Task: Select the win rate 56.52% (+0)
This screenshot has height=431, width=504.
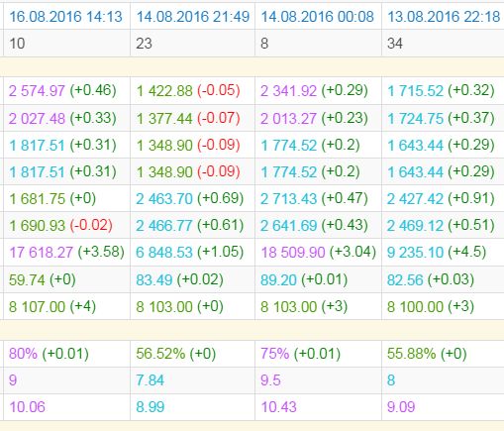Action: 176,354
